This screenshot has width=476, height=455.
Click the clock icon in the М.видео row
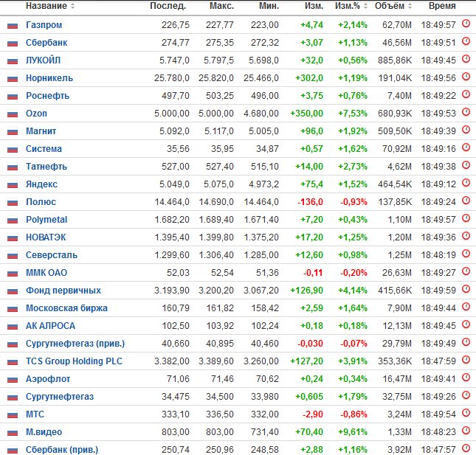[x=466, y=431]
